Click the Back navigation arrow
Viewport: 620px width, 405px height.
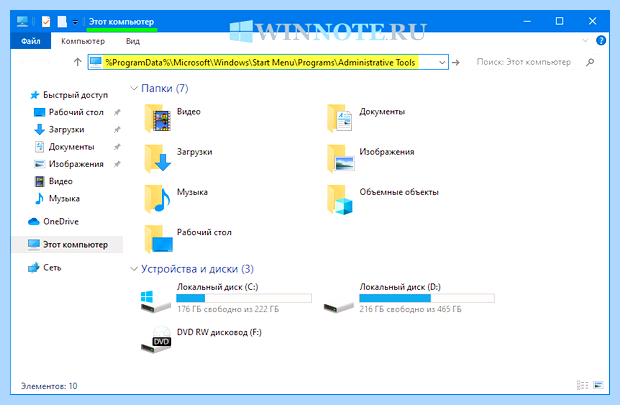24,62
